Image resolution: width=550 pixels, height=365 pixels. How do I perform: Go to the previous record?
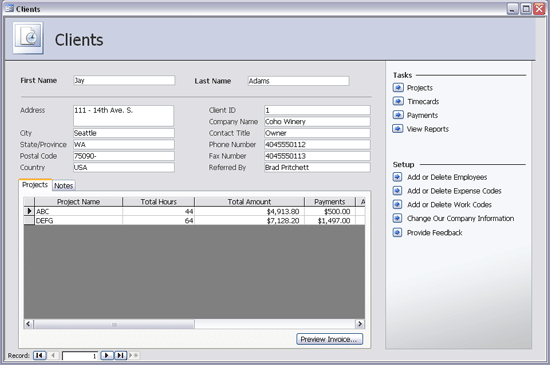(53, 356)
